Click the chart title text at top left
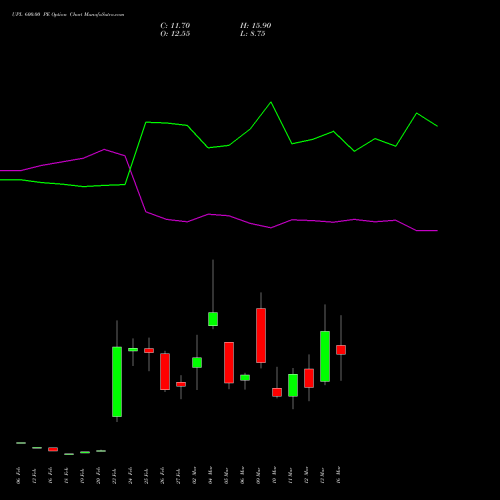The image size is (500, 500). 68,15
